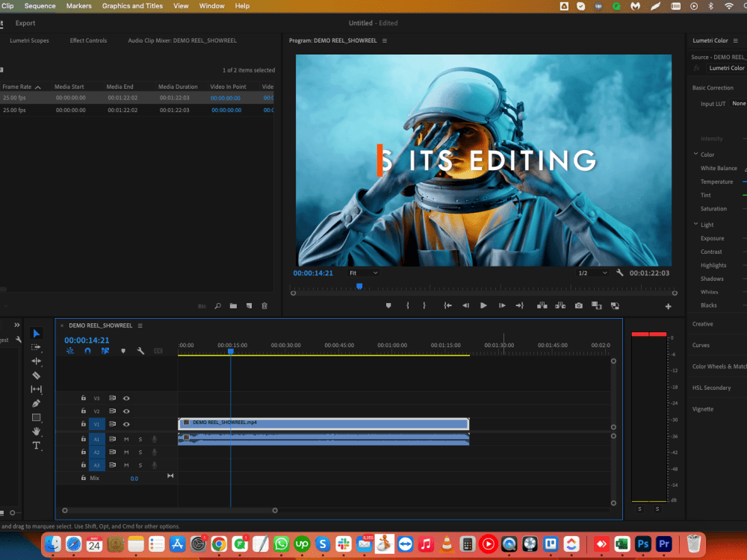The image size is (747, 560).
Task: Go to Out point in Program Monitor
Action: [x=520, y=305]
